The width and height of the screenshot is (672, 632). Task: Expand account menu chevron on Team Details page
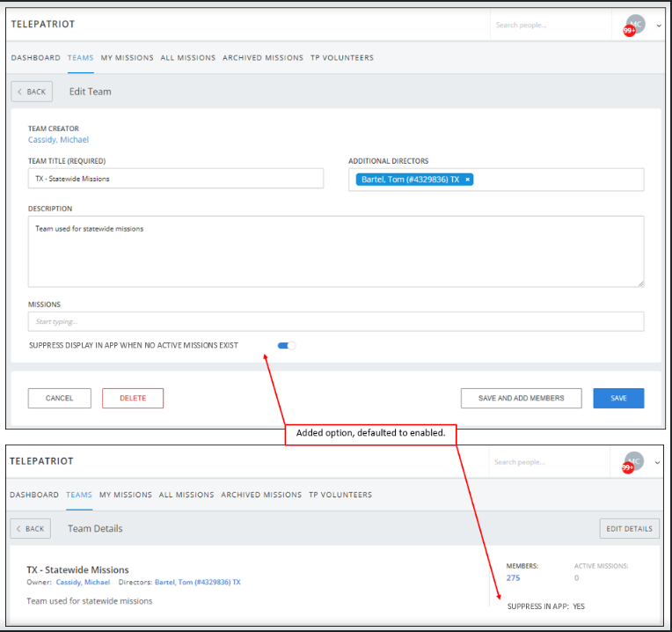(x=658, y=462)
